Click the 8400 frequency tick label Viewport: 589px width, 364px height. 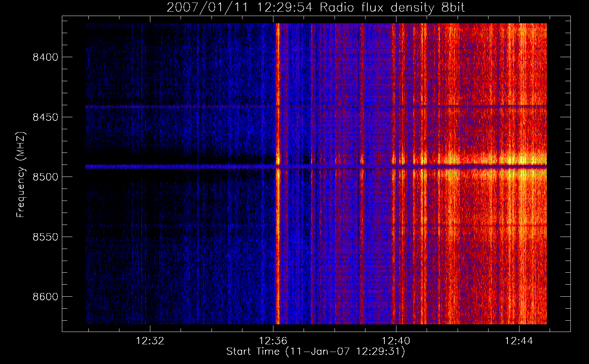tap(46, 58)
